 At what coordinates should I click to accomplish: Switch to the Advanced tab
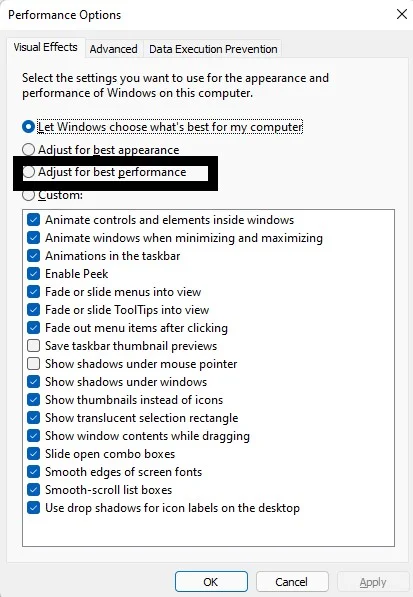click(x=113, y=49)
